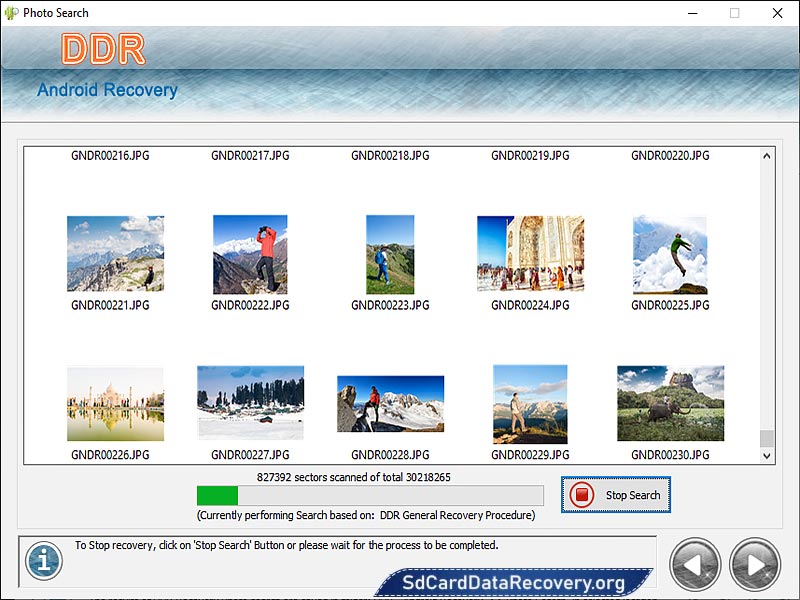Select the Taj Mahal GNDR00219.JPG thumbnail
The image size is (800, 600).
530,253
